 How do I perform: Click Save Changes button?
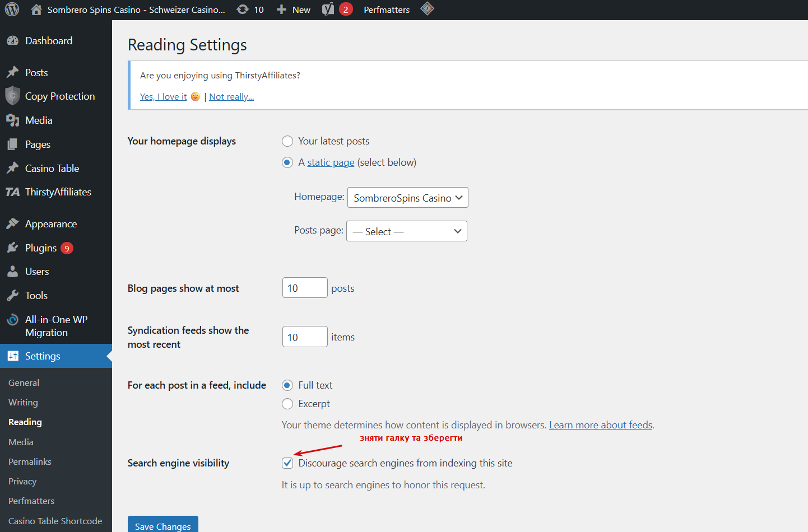click(163, 525)
